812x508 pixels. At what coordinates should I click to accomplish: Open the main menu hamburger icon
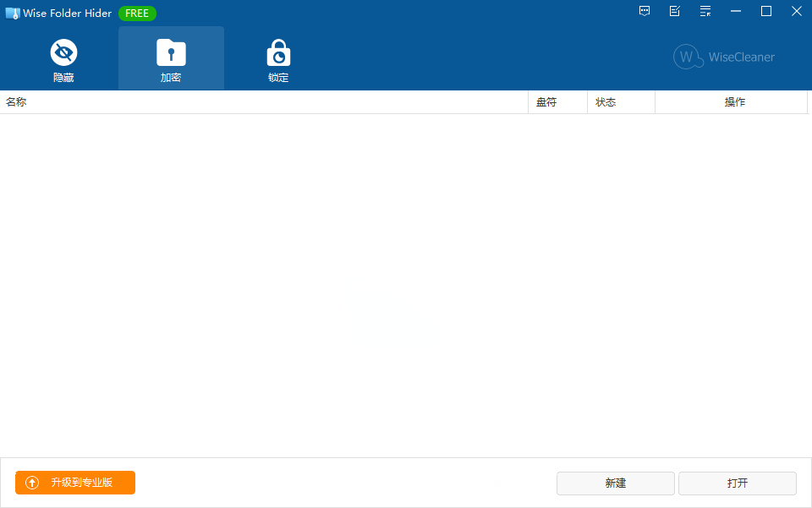coord(705,11)
